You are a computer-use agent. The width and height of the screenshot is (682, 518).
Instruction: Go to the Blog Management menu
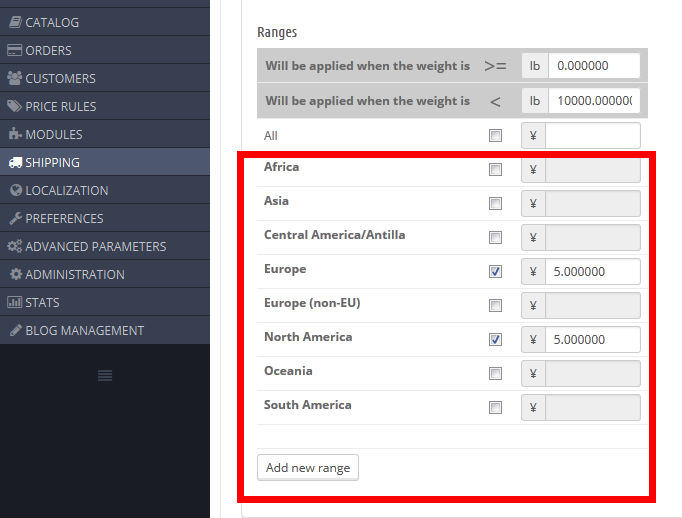[84, 330]
